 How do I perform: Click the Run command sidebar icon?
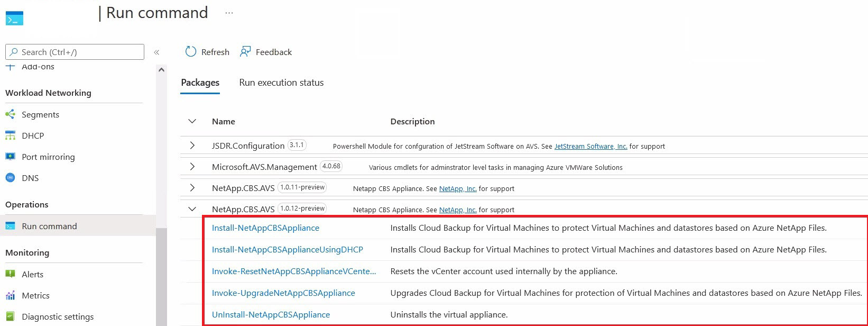(10, 226)
